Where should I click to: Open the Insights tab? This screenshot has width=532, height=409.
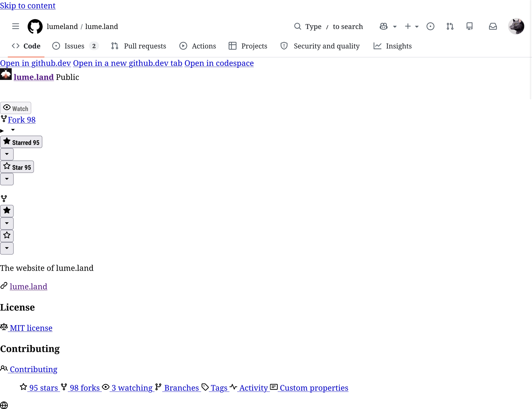(x=393, y=46)
